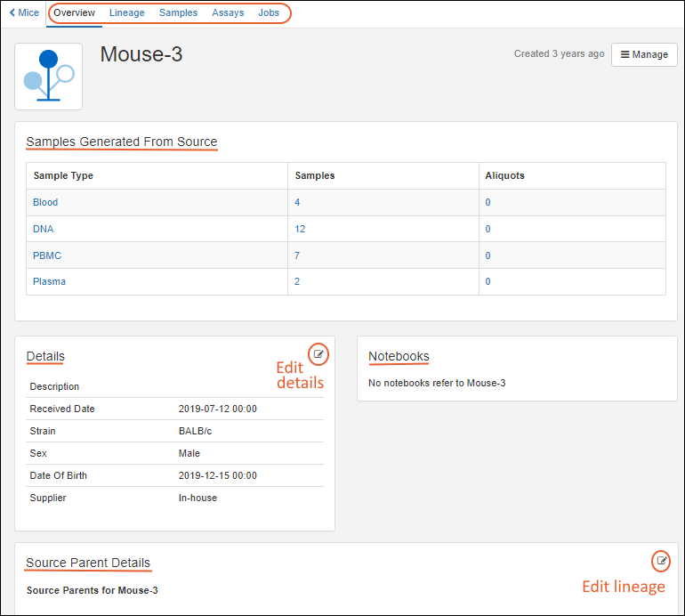685x616 pixels.
Task: Open the Jobs tab
Action: 268,12
